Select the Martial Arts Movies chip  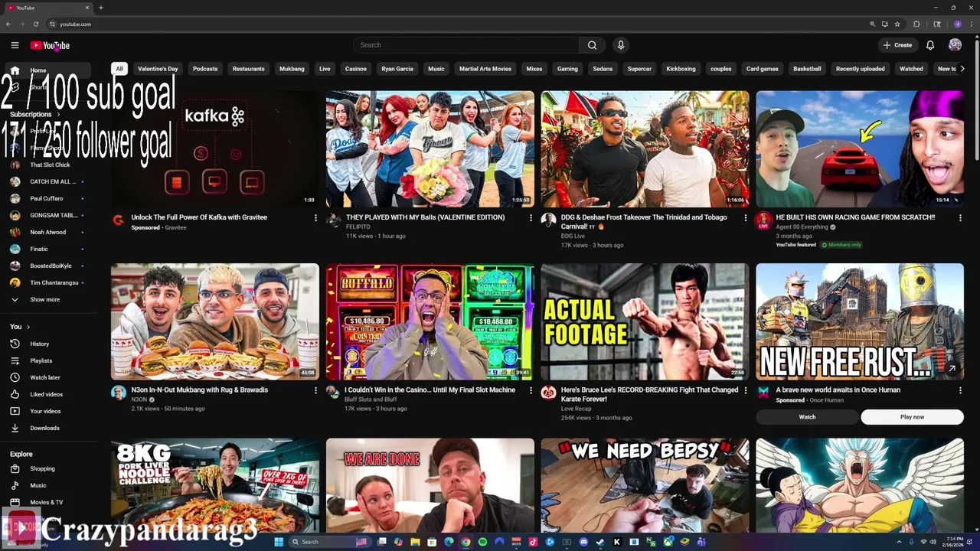pos(485,69)
